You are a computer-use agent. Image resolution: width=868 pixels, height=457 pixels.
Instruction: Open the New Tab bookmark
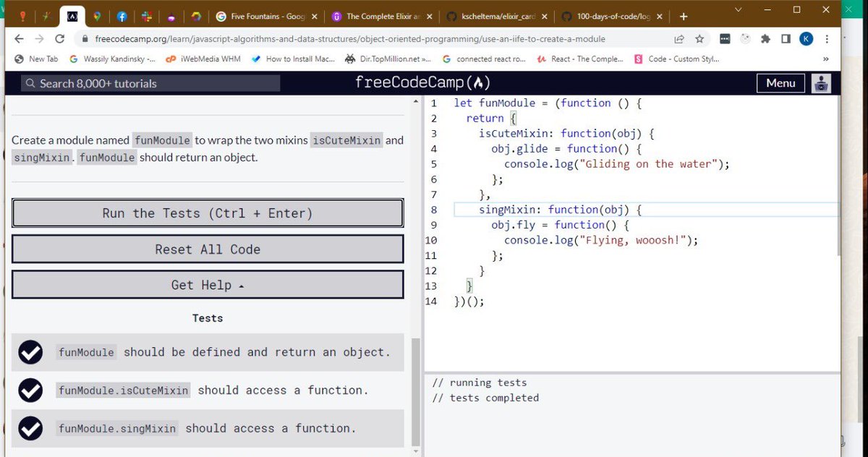[36, 59]
